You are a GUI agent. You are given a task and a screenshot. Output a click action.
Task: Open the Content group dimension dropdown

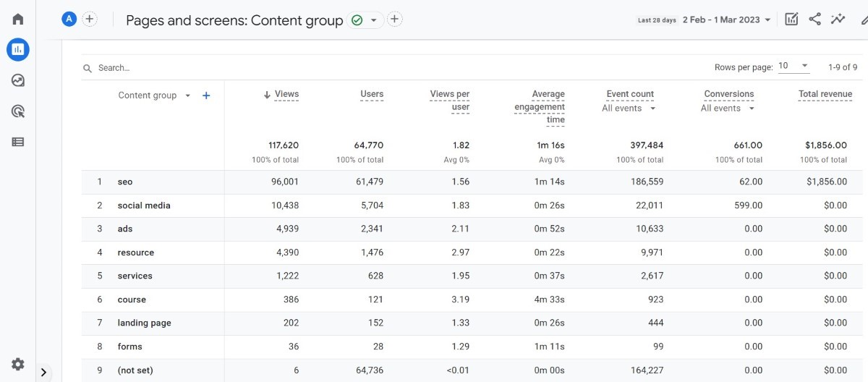pyautogui.click(x=155, y=95)
